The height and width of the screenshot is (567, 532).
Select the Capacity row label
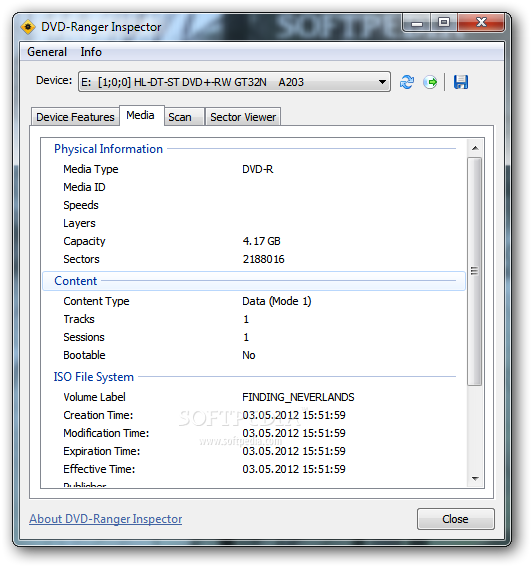pyautogui.click(x=84, y=241)
